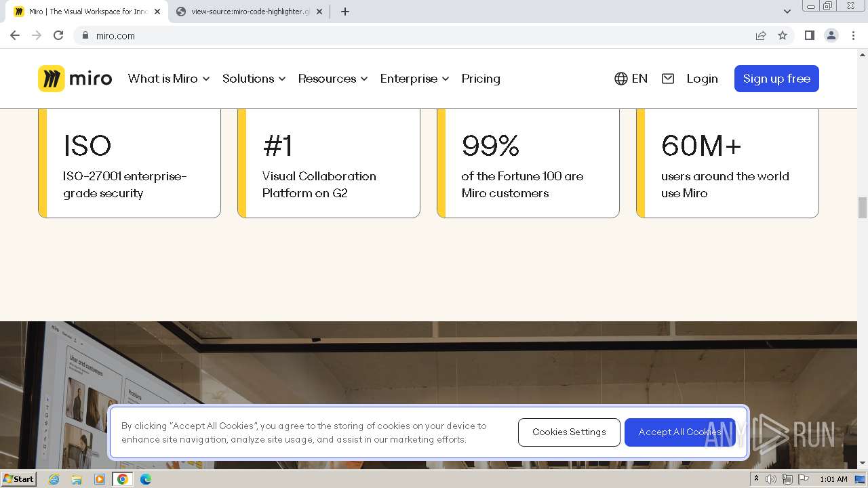
Task: Open the volume speaker tray icon
Action: (771, 479)
